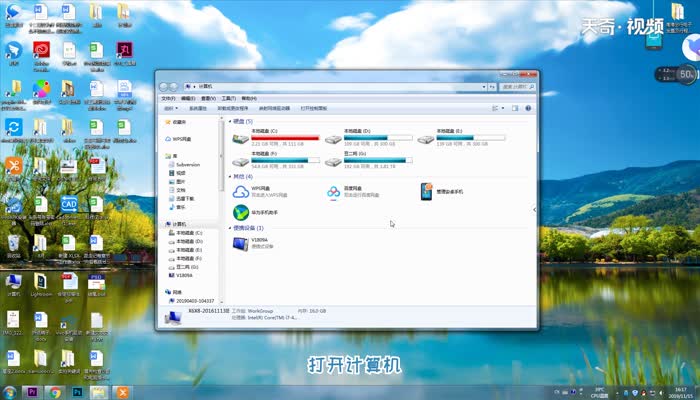
Task: Toggle the preview pane icon
Action: pos(515,108)
